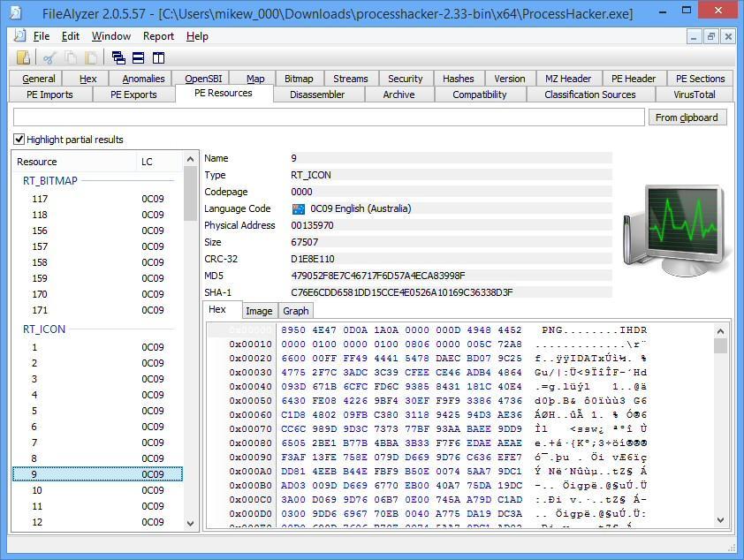The image size is (744, 560).
Task: Click the LC column header
Action: pos(159,162)
